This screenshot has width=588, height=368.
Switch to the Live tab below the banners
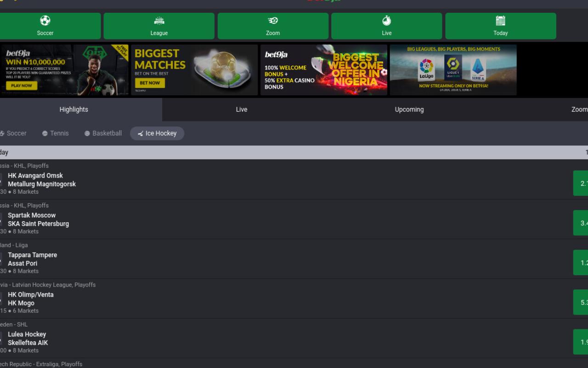(242, 109)
